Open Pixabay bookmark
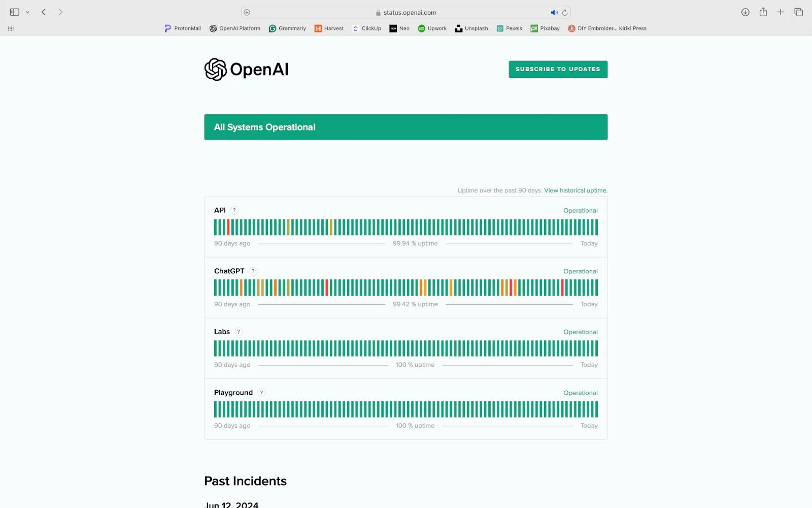The width and height of the screenshot is (812, 508). 545,28
